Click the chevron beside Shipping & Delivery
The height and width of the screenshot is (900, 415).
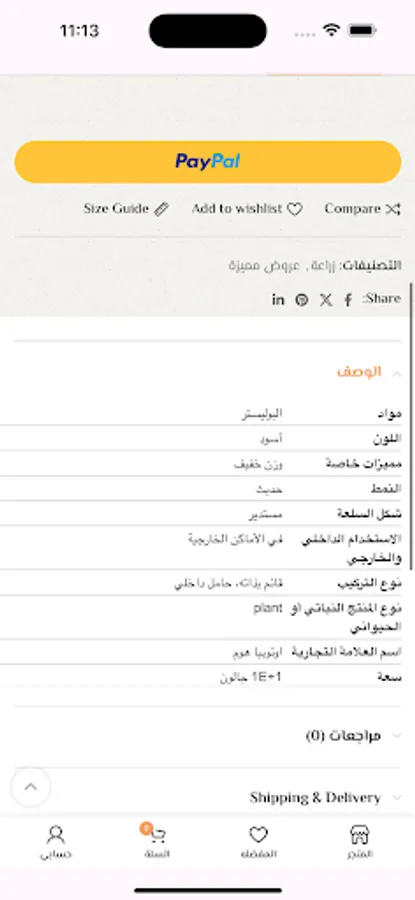tap(395, 797)
